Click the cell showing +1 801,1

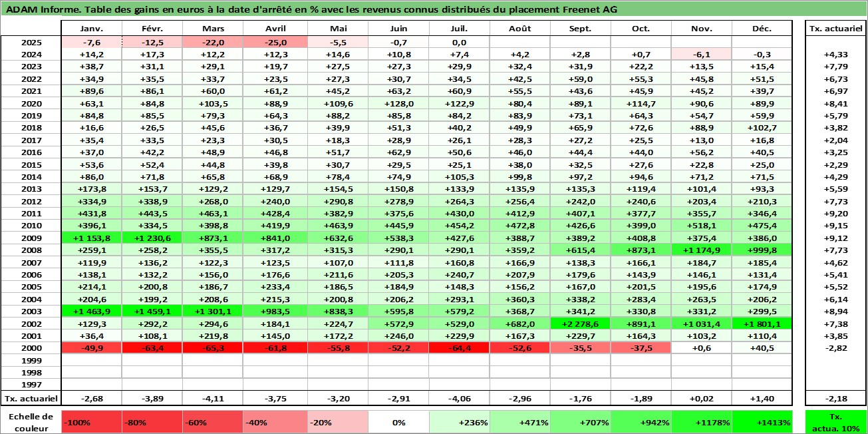(762, 323)
